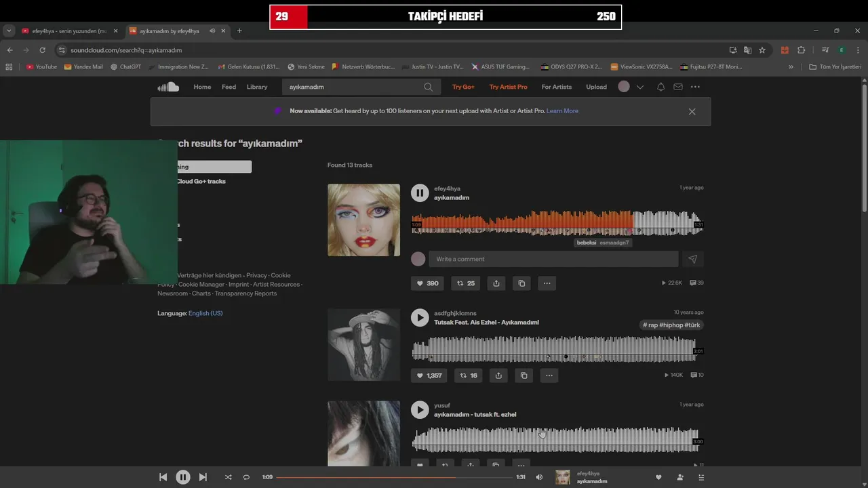Viewport: 868px width, 488px height.
Task: Click Try Artist Pro link
Action: (508, 87)
